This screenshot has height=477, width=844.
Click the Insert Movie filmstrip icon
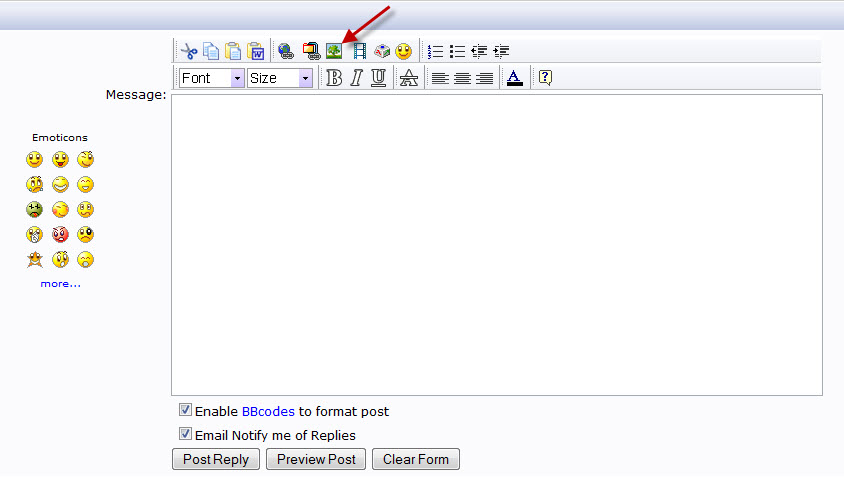(x=358, y=51)
